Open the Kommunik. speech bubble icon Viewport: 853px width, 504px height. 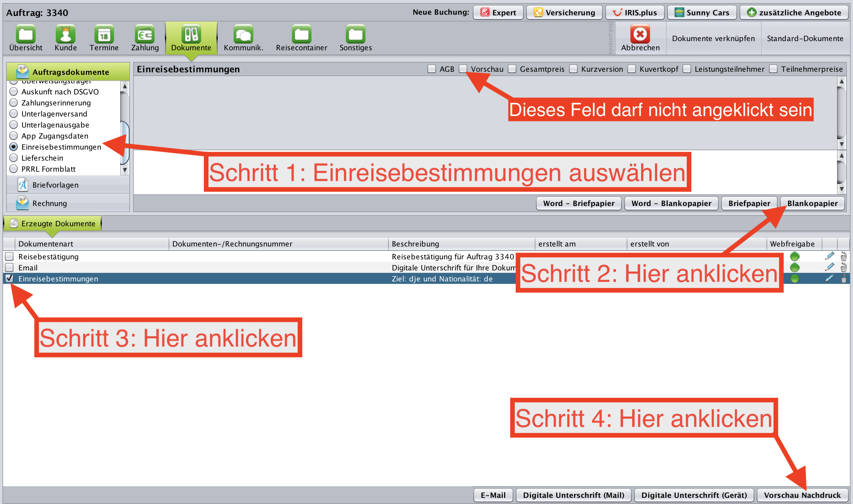[x=243, y=34]
